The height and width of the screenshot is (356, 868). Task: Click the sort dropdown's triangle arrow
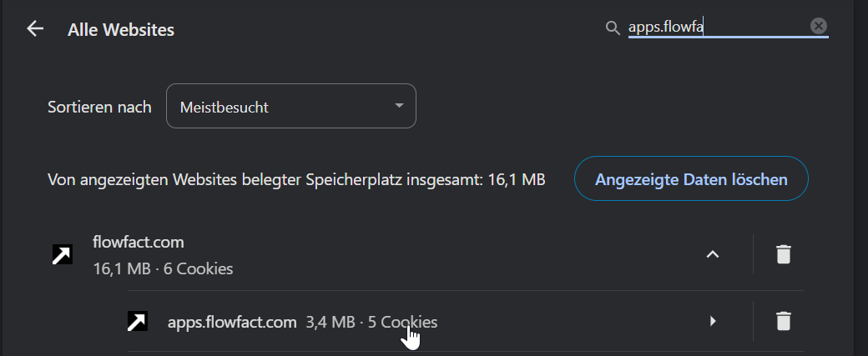(399, 106)
